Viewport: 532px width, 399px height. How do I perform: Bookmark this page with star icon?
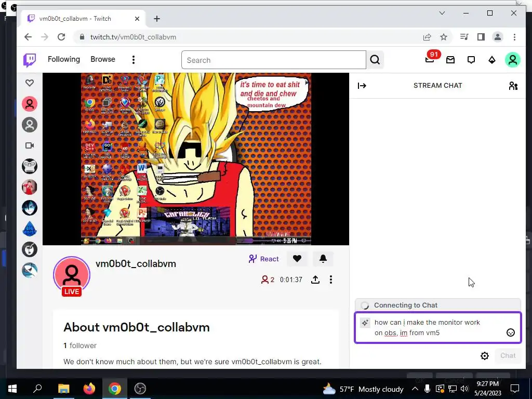(444, 37)
